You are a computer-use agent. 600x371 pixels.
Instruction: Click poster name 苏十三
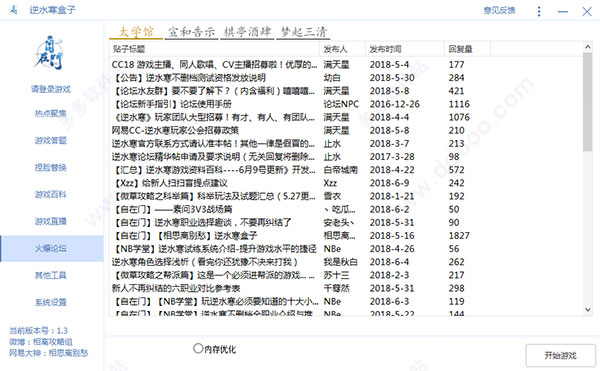[x=336, y=275]
